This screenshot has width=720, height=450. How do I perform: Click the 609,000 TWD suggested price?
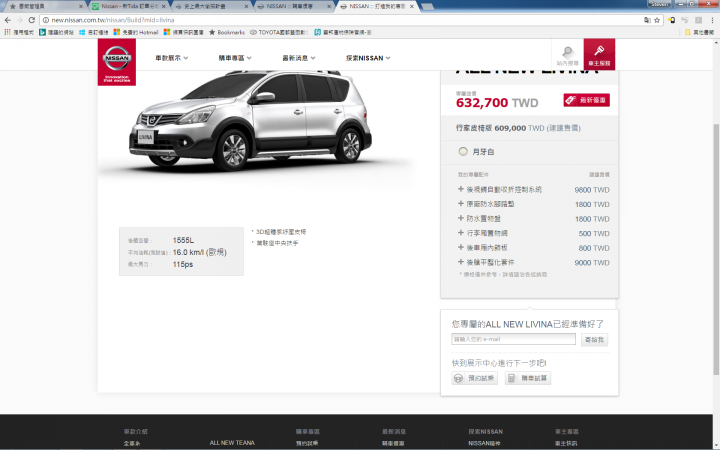[519, 128]
